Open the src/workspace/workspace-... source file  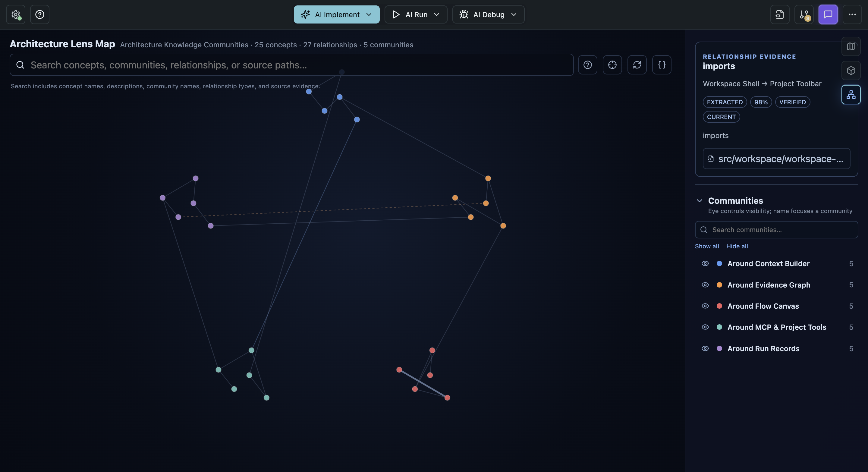click(776, 158)
